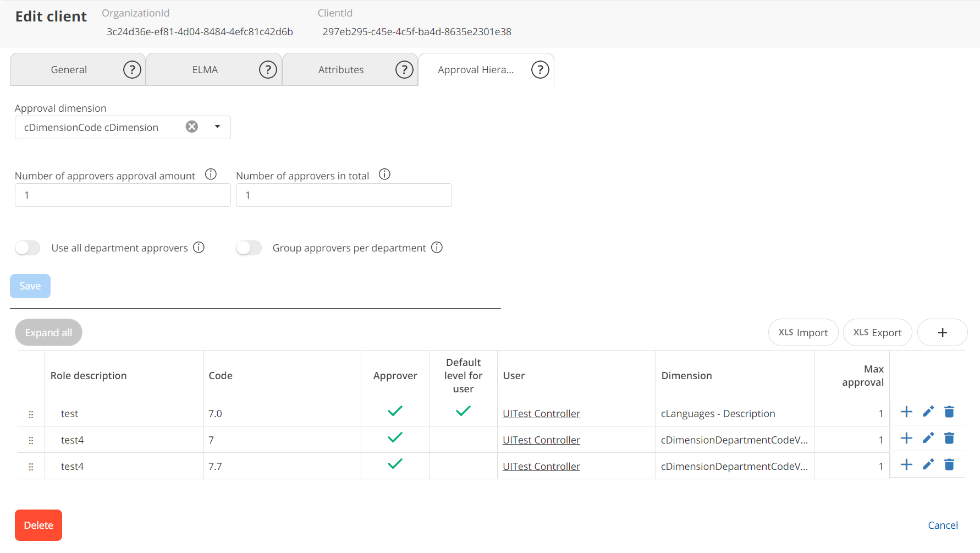Click the XLS Import button
This screenshot has height=553, width=980.
click(x=803, y=333)
